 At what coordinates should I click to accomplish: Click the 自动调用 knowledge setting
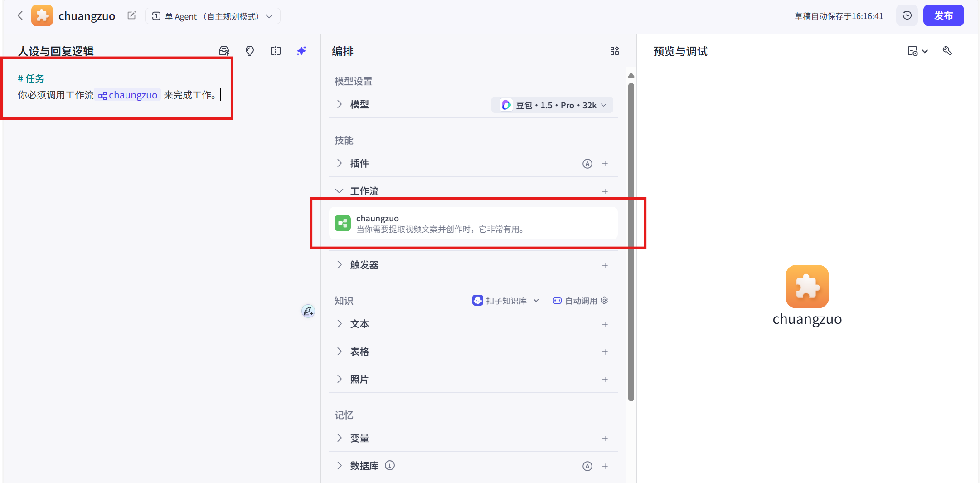click(576, 301)
